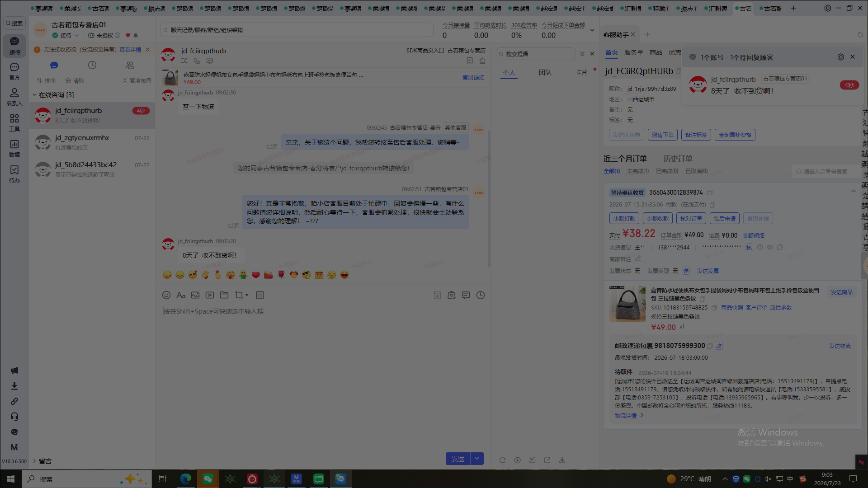Image resolution: width=868 pixels, height=488 pixels.
Task: Click the 发送 send button
Action: click(x=458, y=459)
